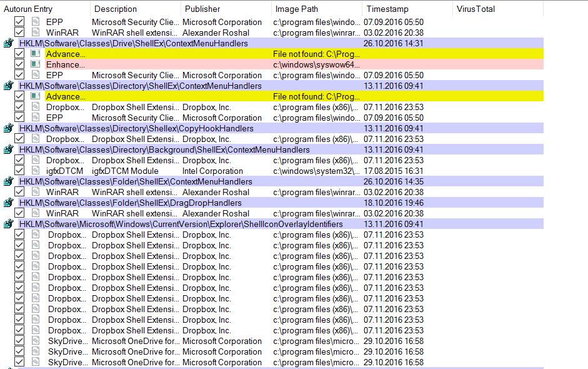
Task: Click file icon of WinRAR under Folder ContextMenuHandlers
Action: [x=36, y=192]
